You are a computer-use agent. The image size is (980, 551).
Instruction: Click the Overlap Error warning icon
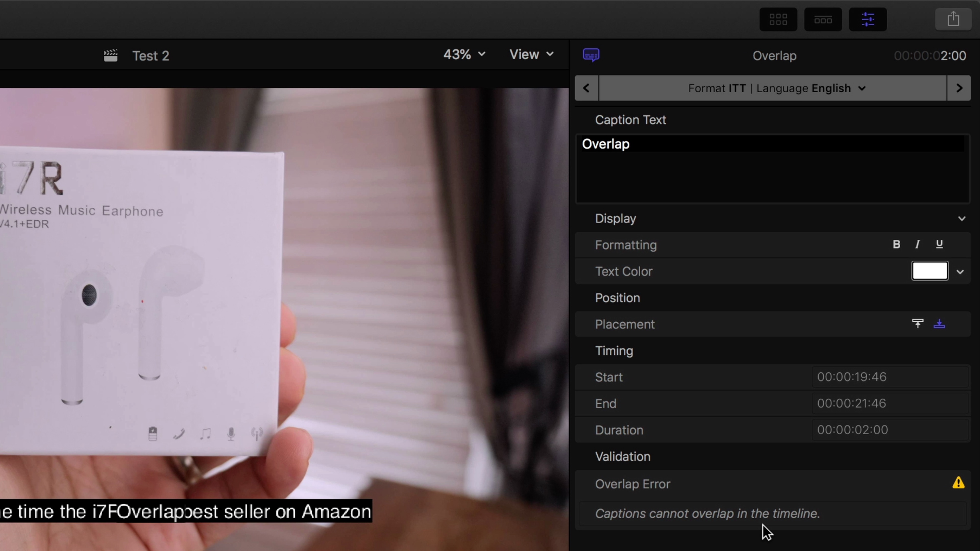click(958, 483)
